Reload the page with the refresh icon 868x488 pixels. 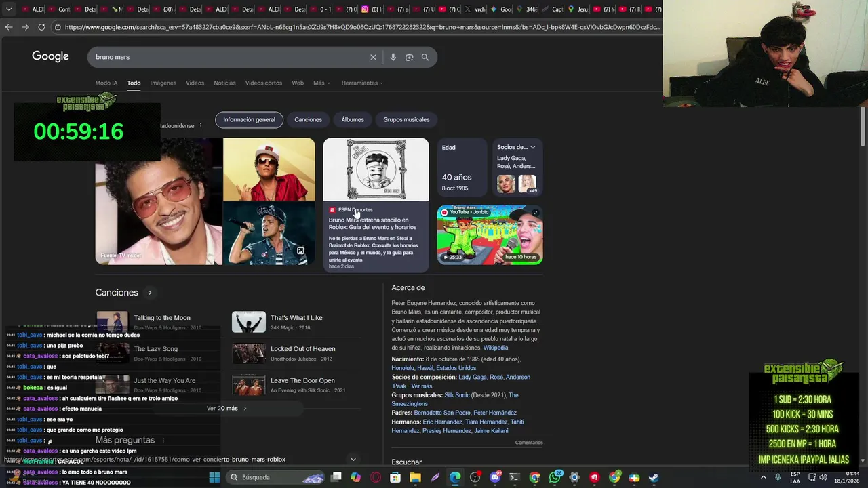(41, 27)
